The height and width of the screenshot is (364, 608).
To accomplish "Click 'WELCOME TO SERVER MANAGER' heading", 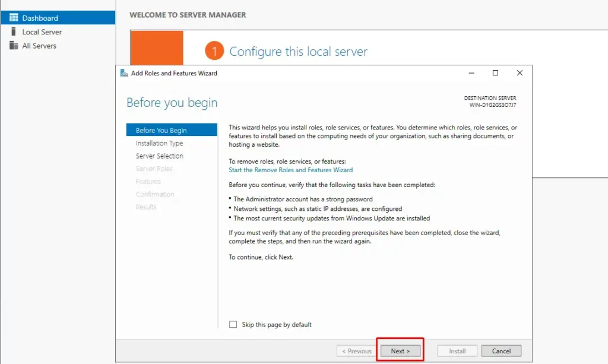I will point(188,15).
